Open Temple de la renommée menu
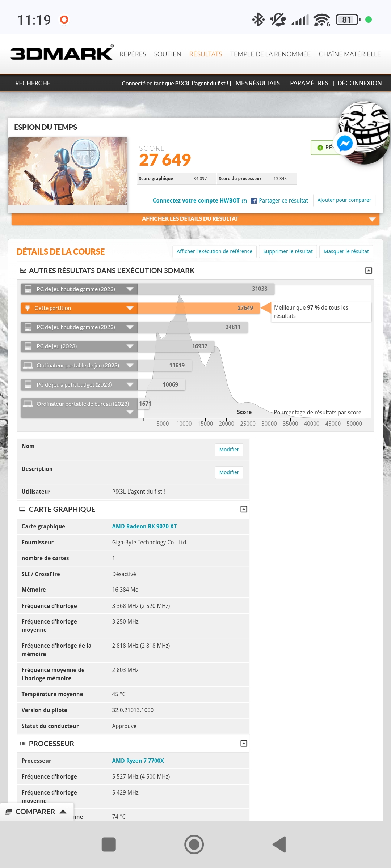 270,54
